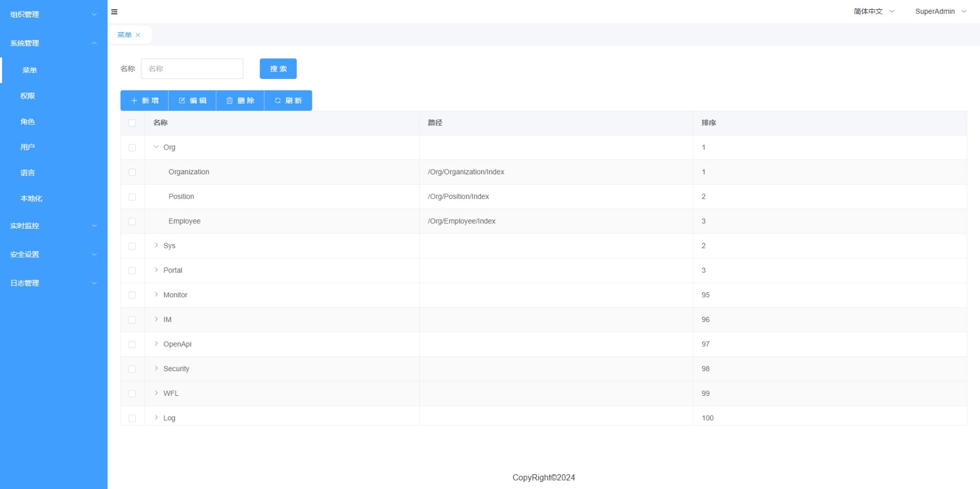Select the Security row checkbox
This screenshot has height=489, width=980.
point(132,369)
